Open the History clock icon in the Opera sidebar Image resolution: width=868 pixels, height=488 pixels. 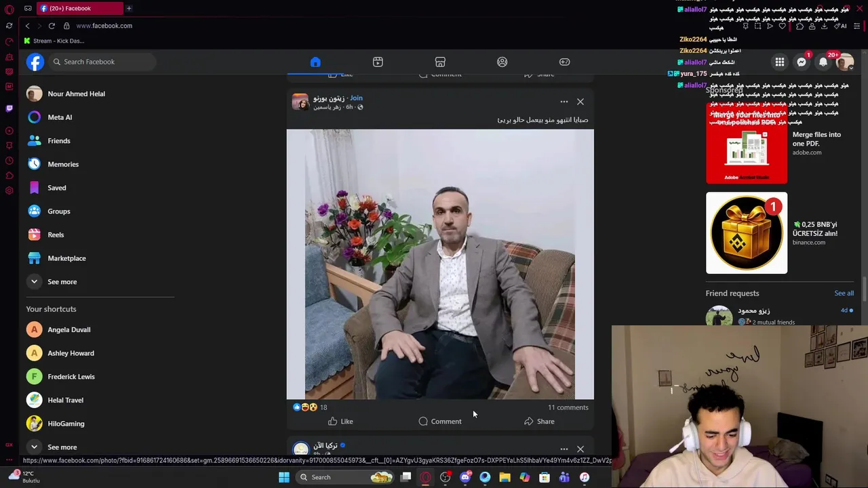point(9,161)
